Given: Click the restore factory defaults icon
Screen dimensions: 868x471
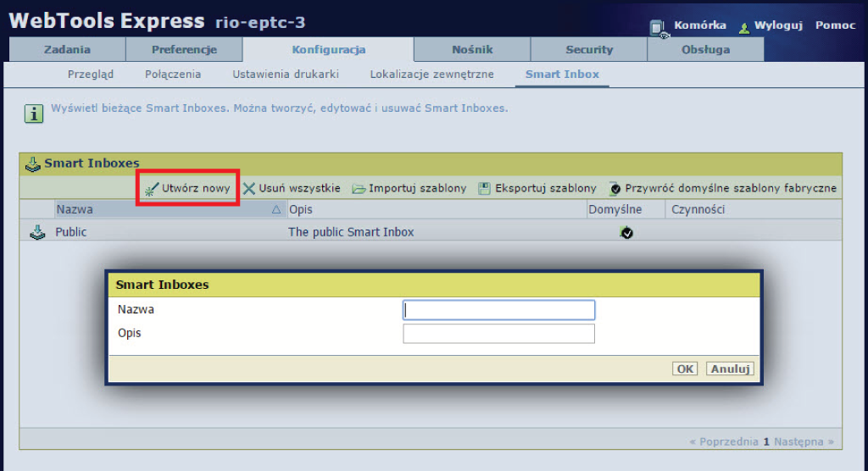Looking at the screenshot, I should [x=615, y=189].
